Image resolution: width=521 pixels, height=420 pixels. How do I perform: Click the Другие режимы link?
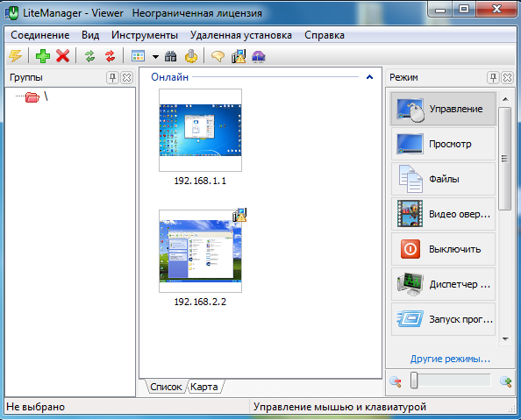tap(450, 359)
